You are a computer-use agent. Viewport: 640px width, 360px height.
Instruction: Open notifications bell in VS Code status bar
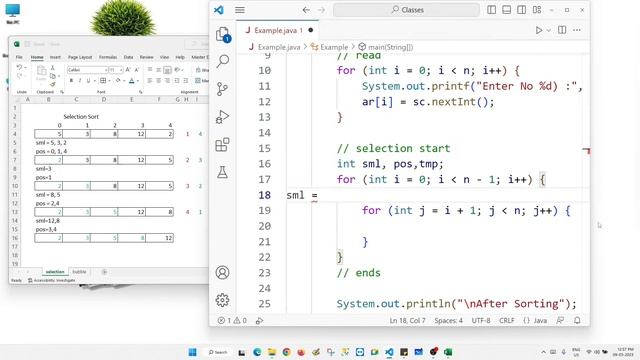pos(577,320)
